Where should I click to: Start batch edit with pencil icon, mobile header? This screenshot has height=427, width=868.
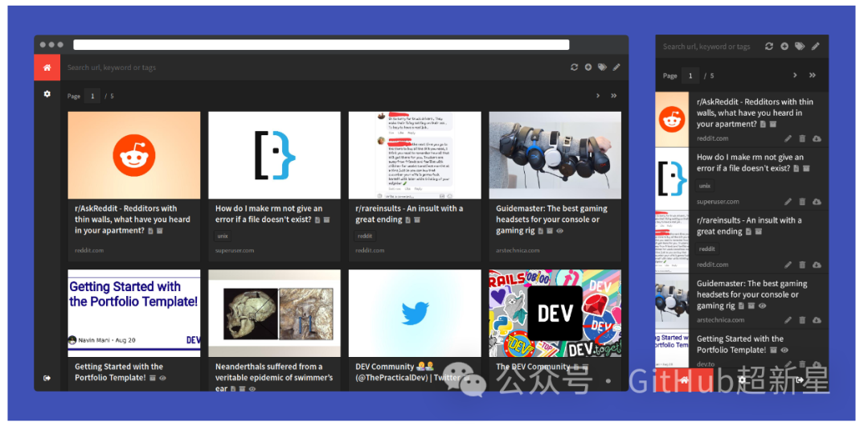[x=816, y=47]
